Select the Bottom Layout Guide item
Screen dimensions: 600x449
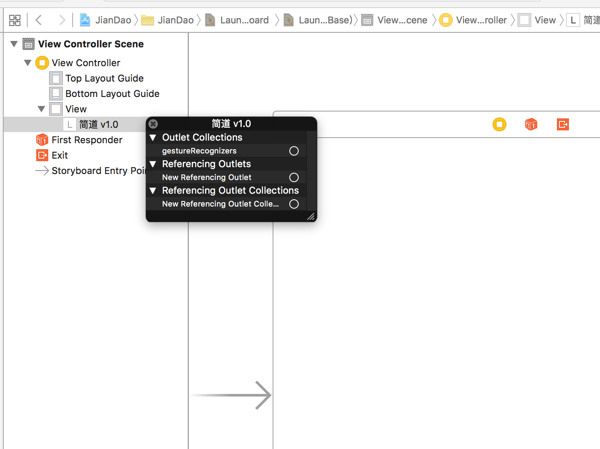click(x=111, y=94)
